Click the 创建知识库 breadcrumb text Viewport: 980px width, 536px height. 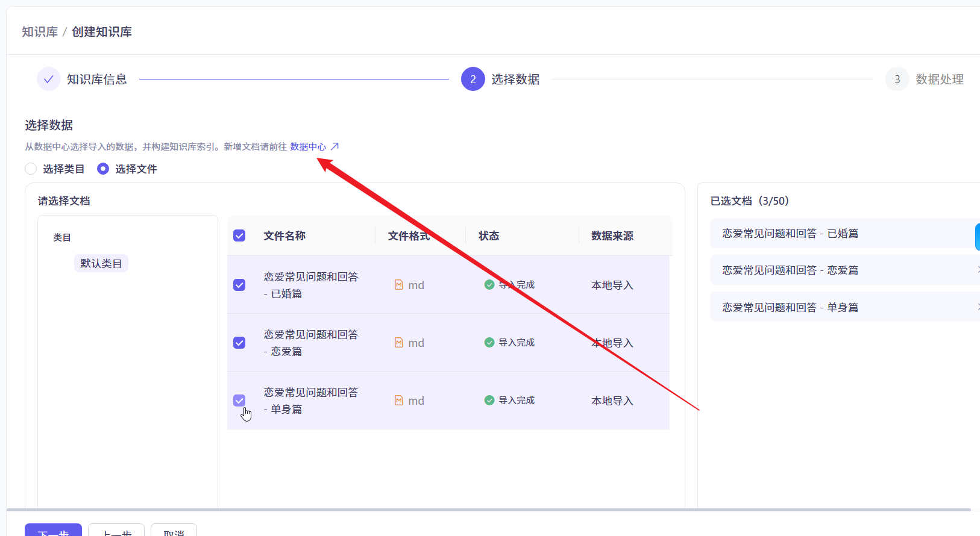pyautogui.click(x=102, y=32)
